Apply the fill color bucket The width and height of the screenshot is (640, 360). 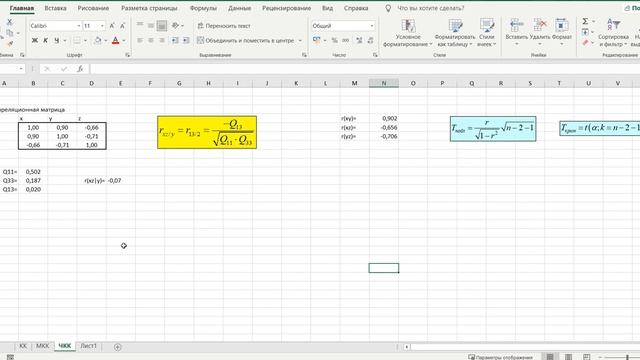point(98,40)
